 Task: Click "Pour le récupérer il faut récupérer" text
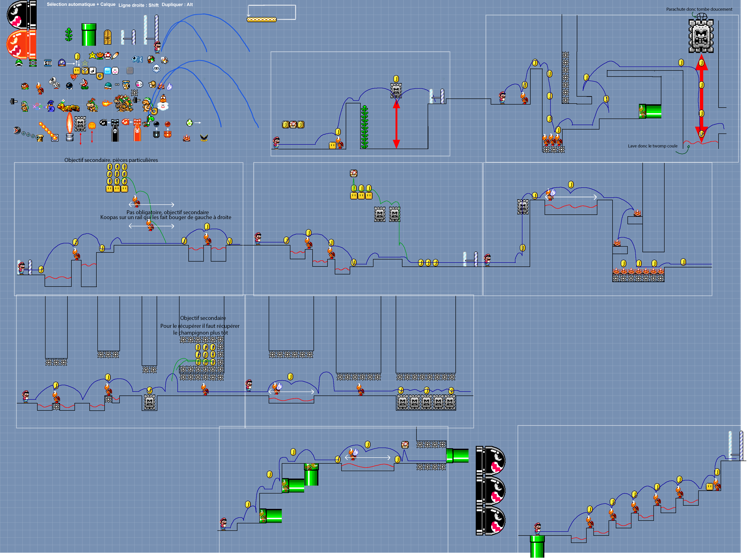[x=200, y=326]
